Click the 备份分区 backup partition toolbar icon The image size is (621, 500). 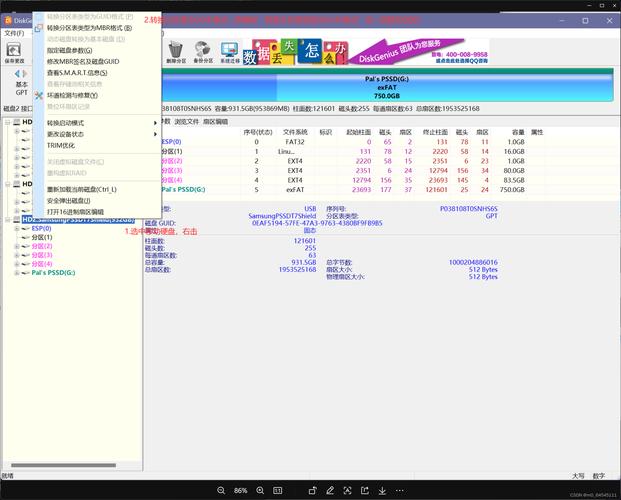coord(203,52)
